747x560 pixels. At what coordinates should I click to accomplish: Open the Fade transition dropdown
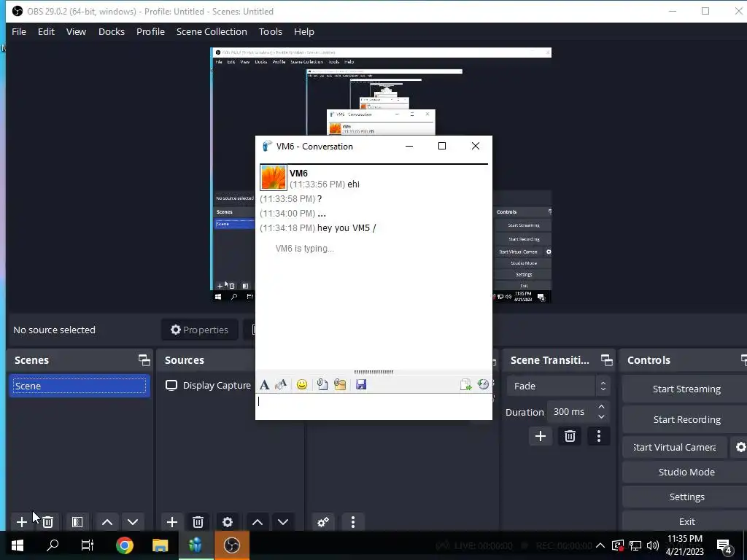pyautogui.click(x=558, y=386)
